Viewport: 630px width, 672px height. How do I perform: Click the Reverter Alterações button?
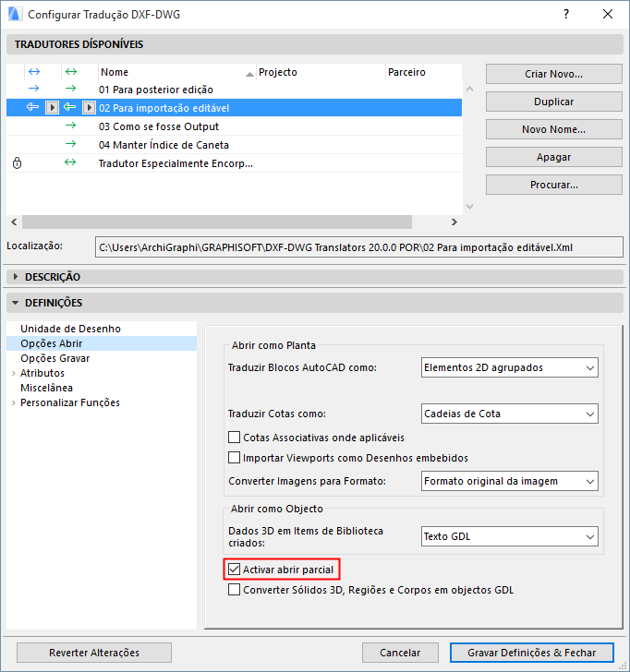94,653
